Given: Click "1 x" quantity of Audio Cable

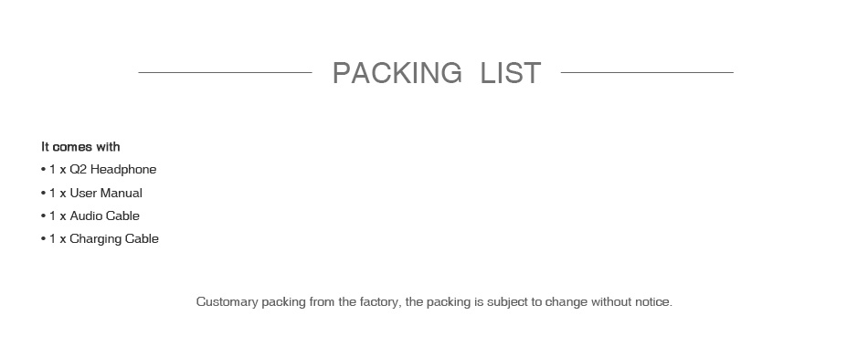Looking at the screenshot, I should [58, 216].
